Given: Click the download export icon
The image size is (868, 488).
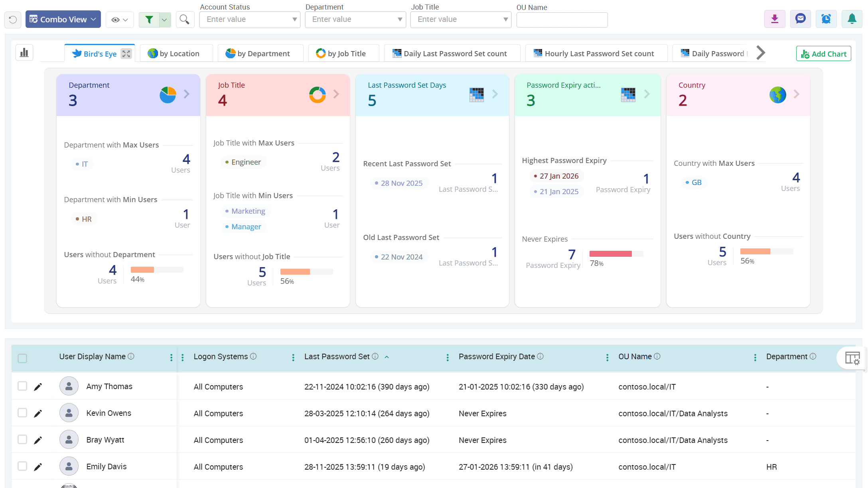Looking at the screenshot, I should click(775, 19).
